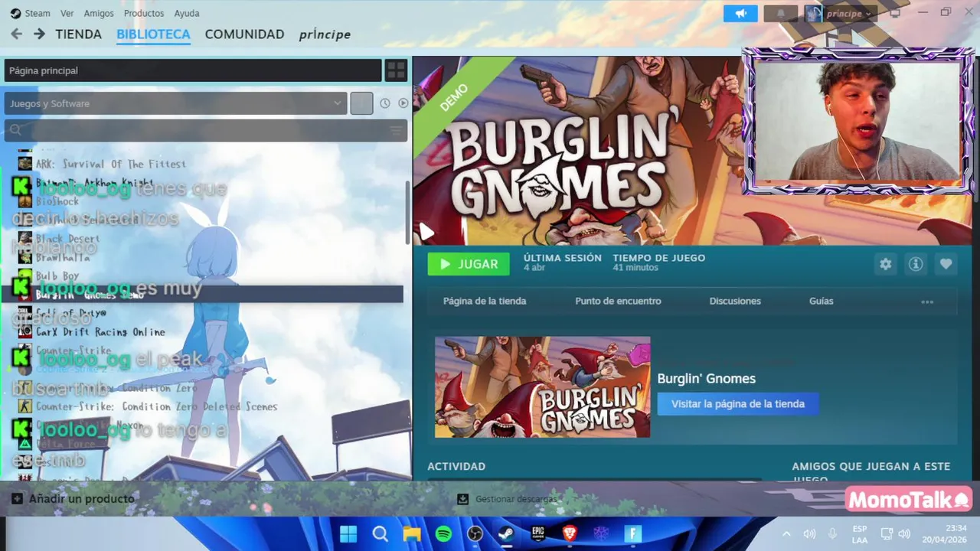Switch to Big Picture mode monitor icon
The image size is (980, 551).
(x=895, y=13)
